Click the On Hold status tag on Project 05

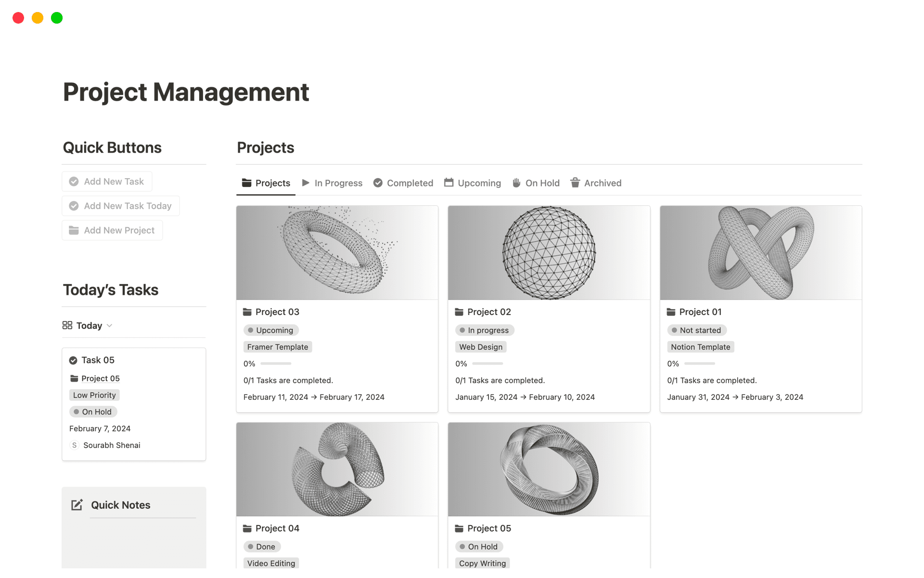point(479,546)
